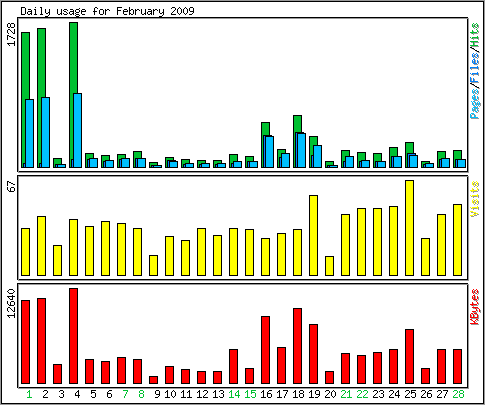Click day label 18 on the axis
Viewport: 485px width, 405px height.
[298, 394]
